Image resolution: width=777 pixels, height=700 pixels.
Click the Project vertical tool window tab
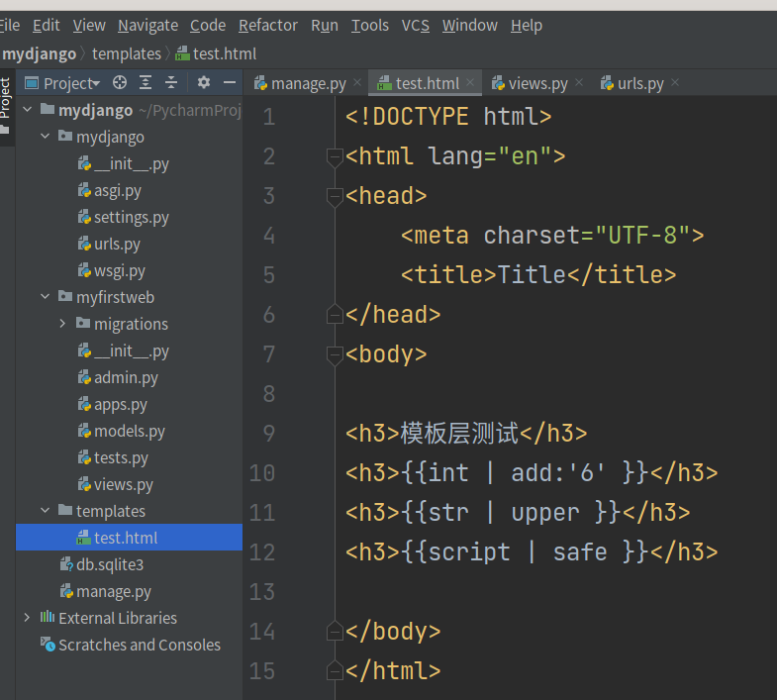(x=6, y=106)
